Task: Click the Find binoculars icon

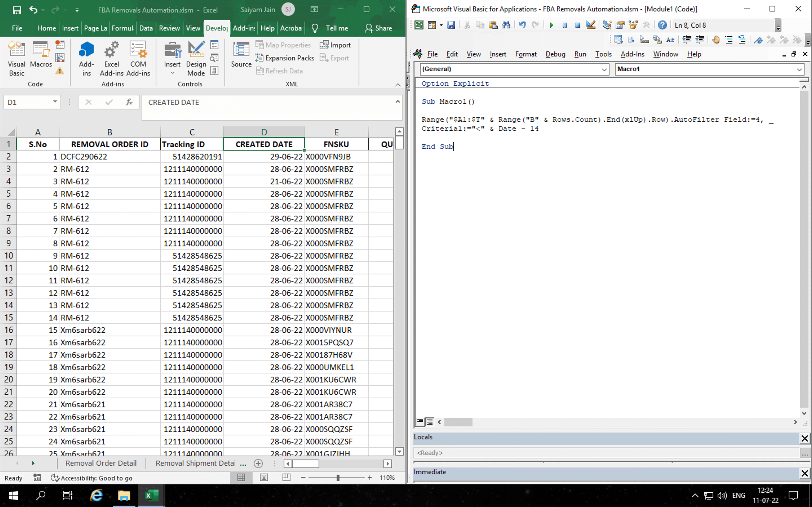Action: tap(506, 25)
